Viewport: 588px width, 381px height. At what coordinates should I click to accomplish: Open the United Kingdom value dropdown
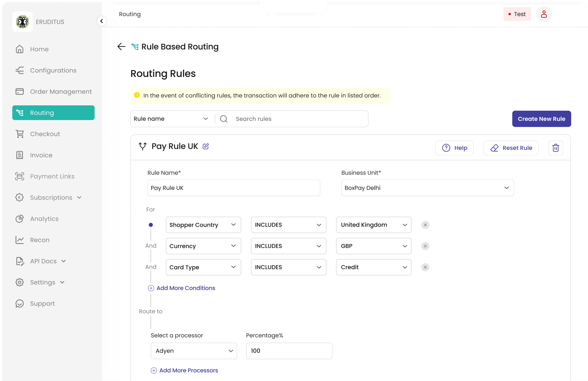(x=373, y=225)
